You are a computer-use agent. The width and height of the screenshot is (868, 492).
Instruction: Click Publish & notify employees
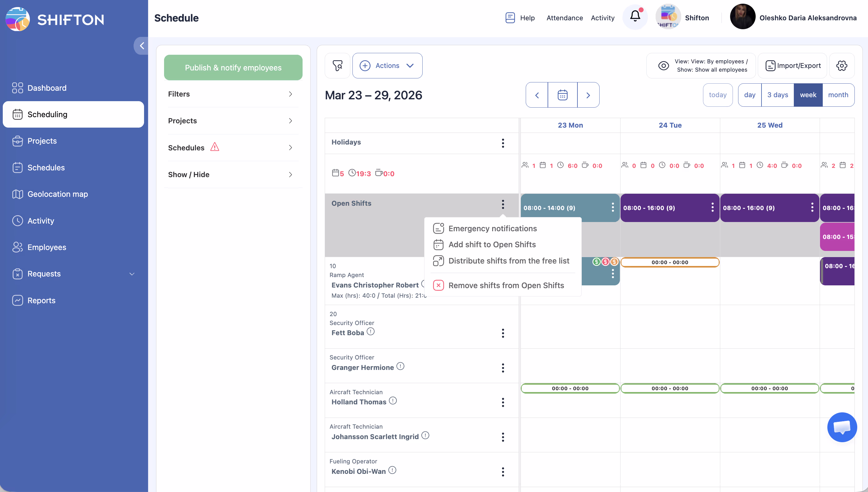point(233,68)
